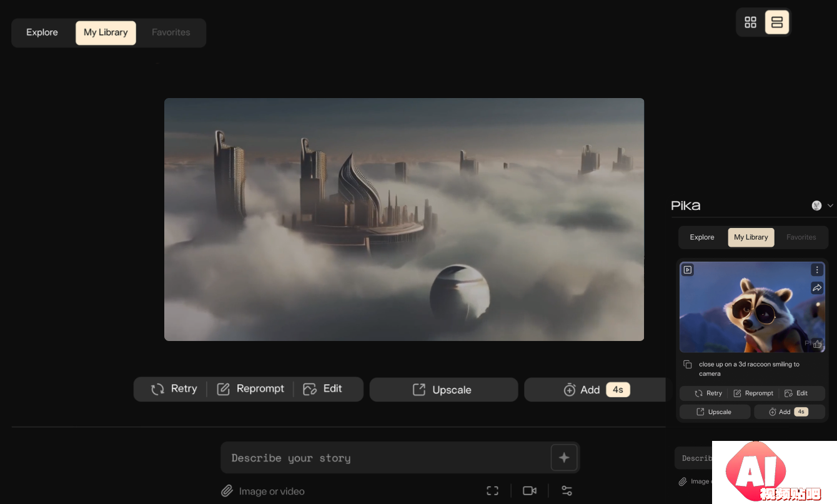837x504 pixels.
Task: Expand the profile chevron next to avatar
Action: click(x=830, y=205)
